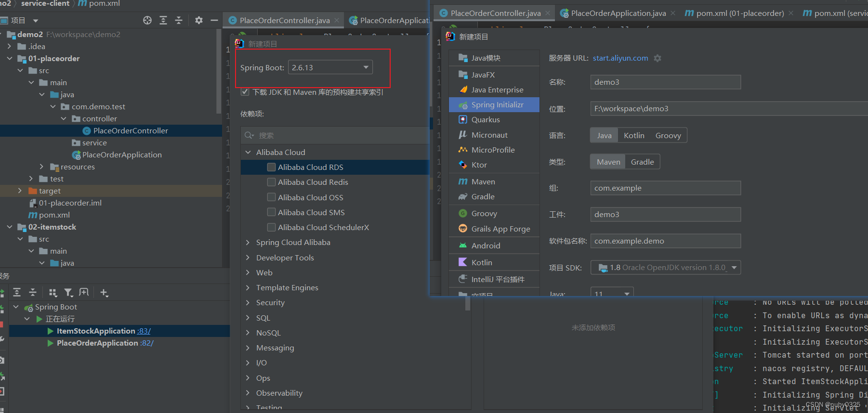Screen dimensions: 868x413
Task: Hide the project panel with minus icon
Action: click(214, 20)
